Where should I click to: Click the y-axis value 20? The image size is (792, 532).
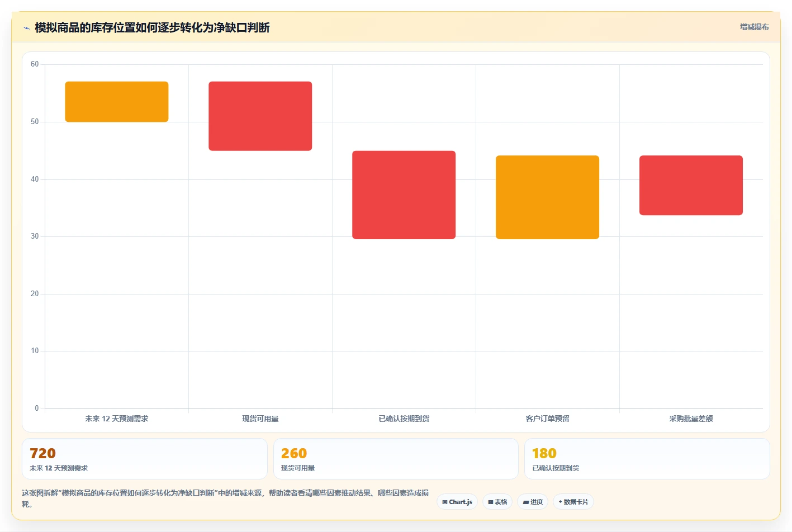point(35,294)
